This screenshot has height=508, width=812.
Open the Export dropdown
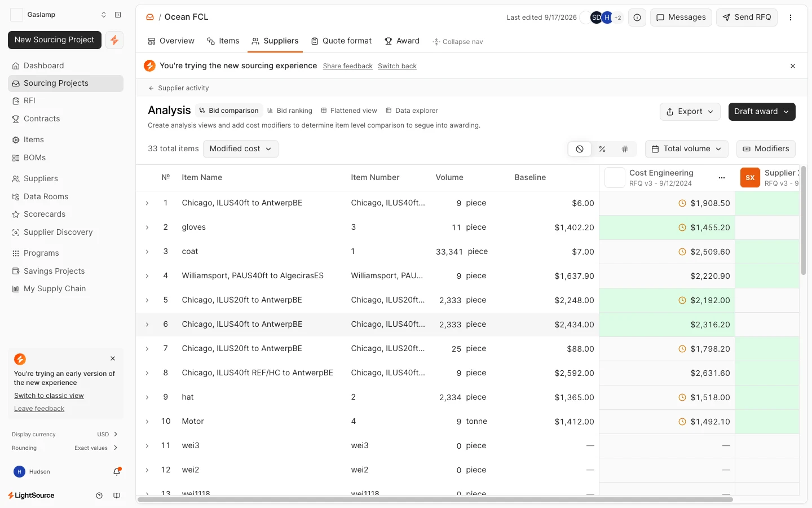[x=690, y=112]
